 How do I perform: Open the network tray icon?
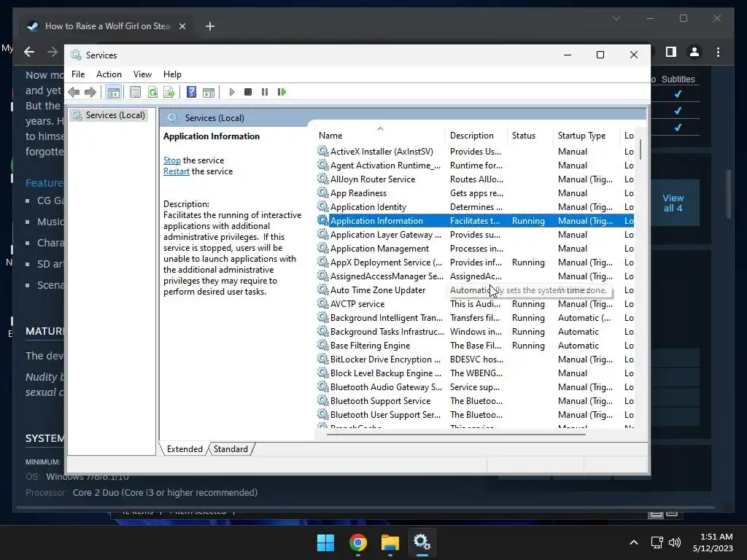[657, 542]
